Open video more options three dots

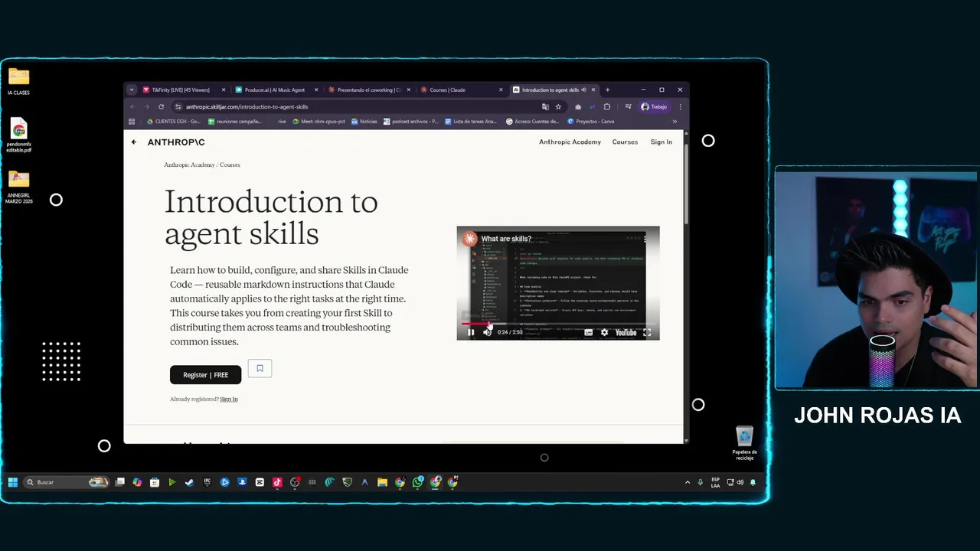point(645,239)
